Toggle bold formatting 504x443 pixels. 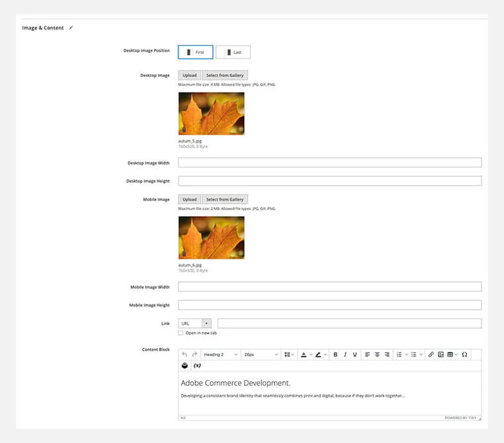tap(336, 354)
